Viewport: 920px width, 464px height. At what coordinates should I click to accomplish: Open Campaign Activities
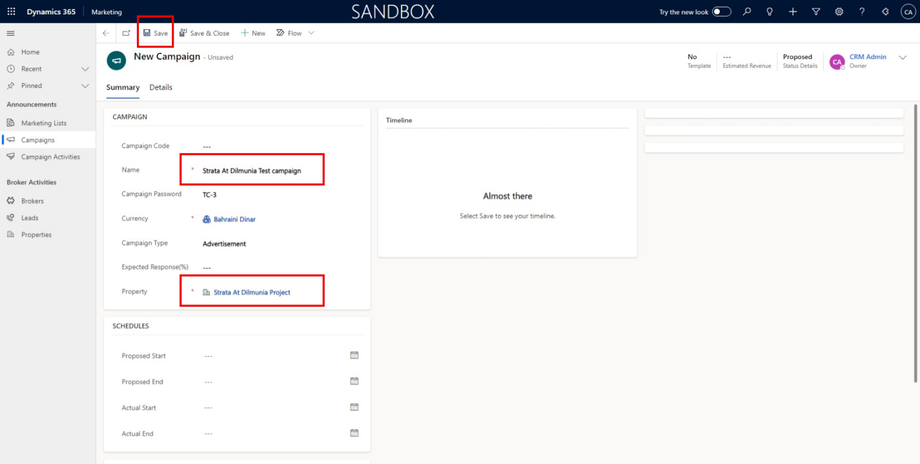pos(48,157)
